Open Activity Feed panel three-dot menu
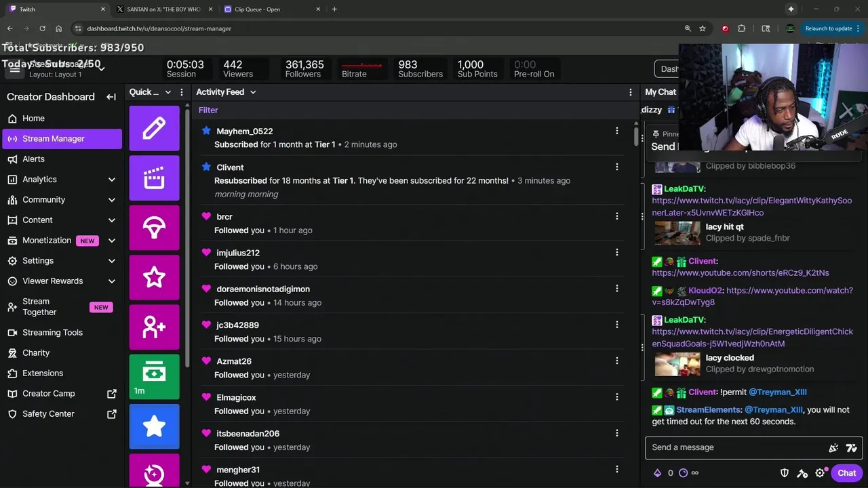868x488 pixels. (x=631, y=92)
